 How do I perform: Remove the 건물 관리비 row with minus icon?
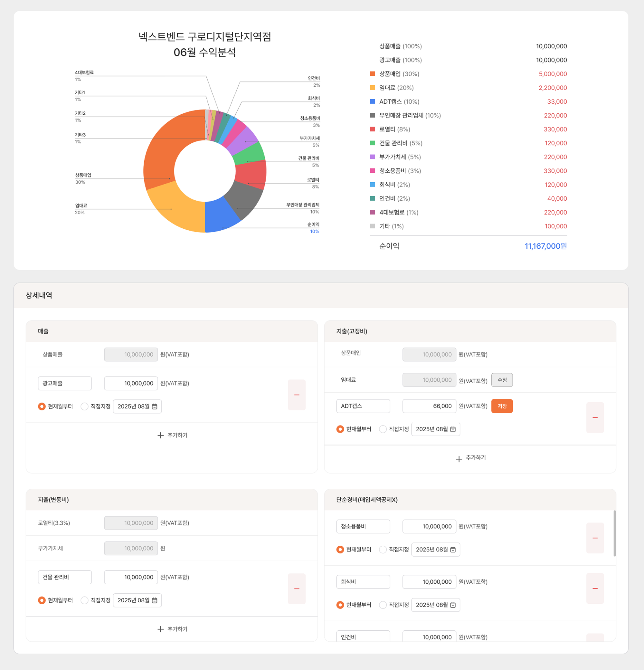coord(297,589)
